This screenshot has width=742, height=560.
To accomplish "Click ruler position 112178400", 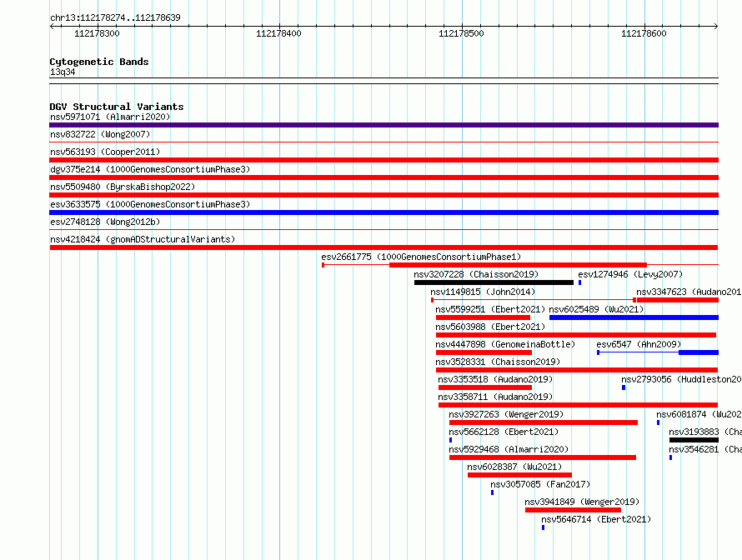I will (x=278, y=33).
